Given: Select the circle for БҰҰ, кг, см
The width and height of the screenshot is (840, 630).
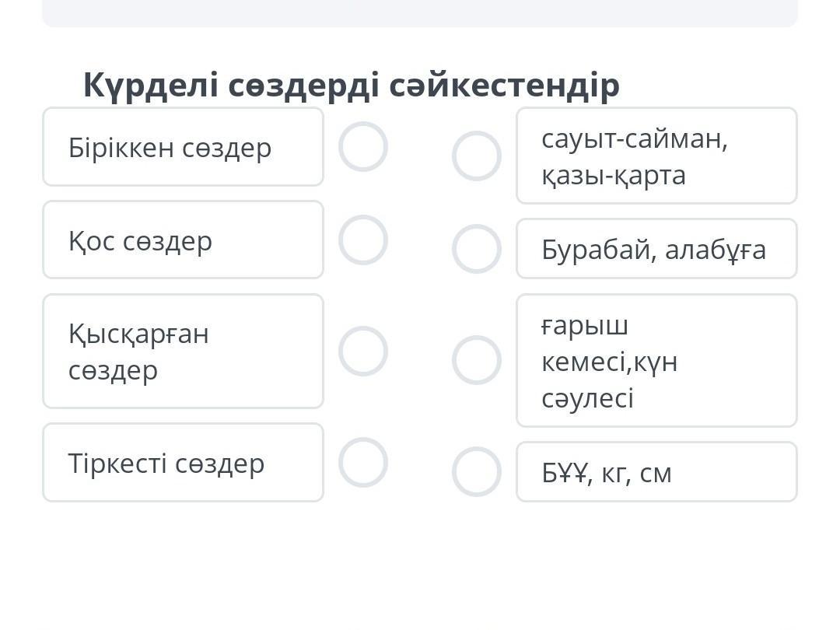Looking at the screenshot, I should pos(477,472).
